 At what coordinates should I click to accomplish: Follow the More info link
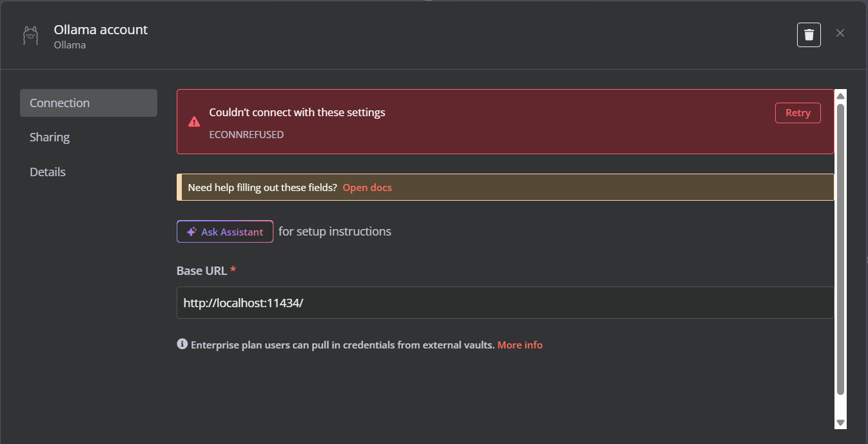click(x=520, y=345)
